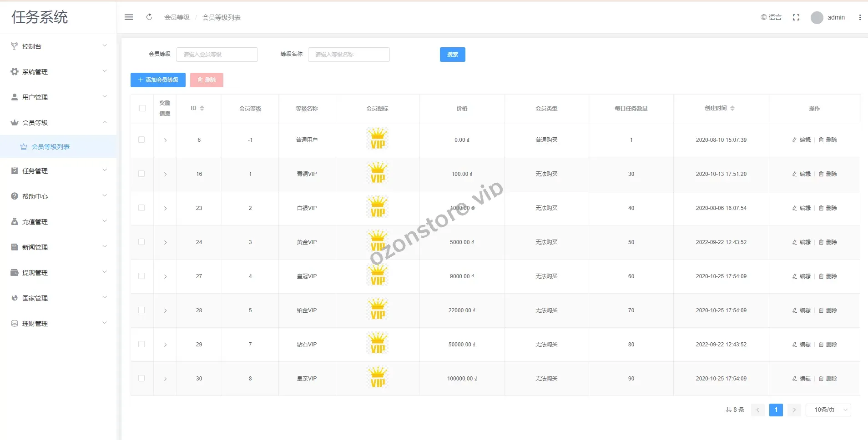
Task: Expand the 任务管理 menu item
Action: [x=58, y=171]
